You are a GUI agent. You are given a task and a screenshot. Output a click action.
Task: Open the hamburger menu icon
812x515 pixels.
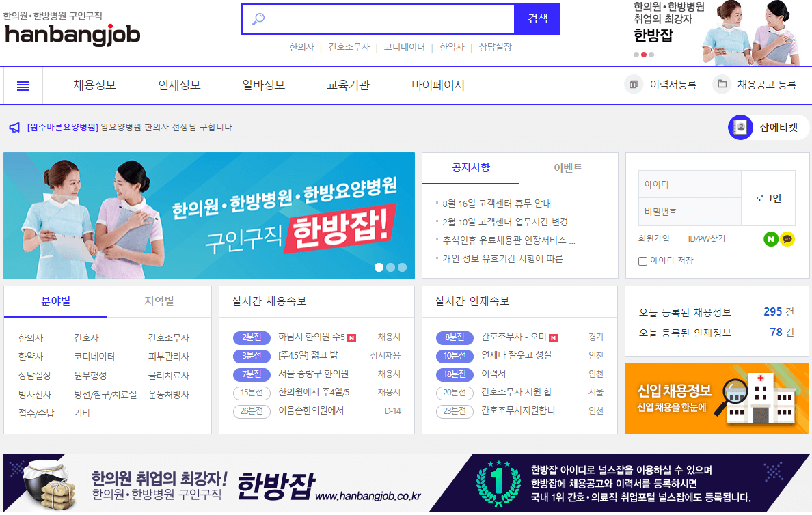pyautogui.click(x=23, y=86)
